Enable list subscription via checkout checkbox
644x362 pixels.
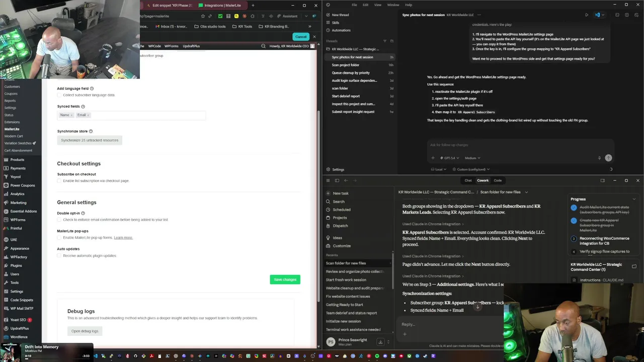pos(59,180)
